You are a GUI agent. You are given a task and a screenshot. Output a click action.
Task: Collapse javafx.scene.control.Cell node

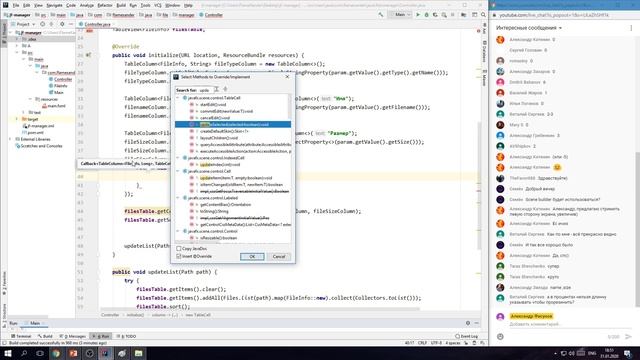(x=178, y=171)
